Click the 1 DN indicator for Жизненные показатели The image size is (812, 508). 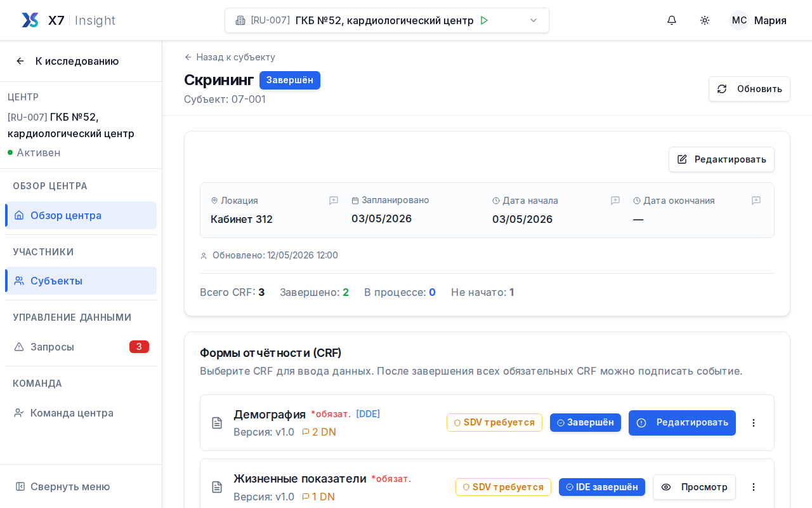[318, 497]
